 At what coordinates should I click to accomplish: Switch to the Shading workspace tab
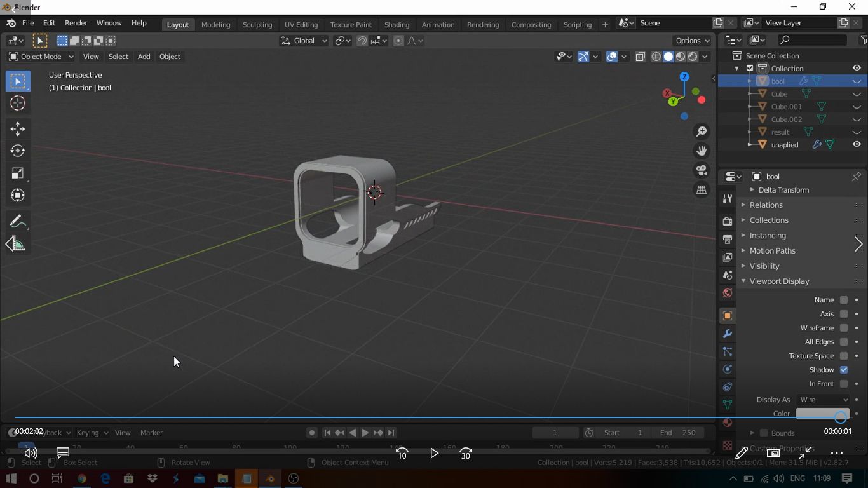[397, 24]
